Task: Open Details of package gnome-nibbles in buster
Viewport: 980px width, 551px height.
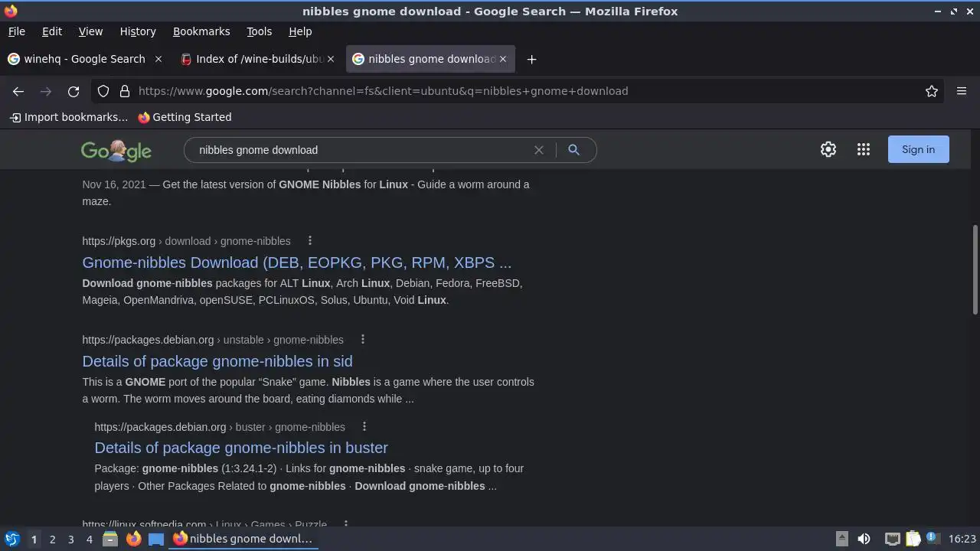Action: coord(241,448)
